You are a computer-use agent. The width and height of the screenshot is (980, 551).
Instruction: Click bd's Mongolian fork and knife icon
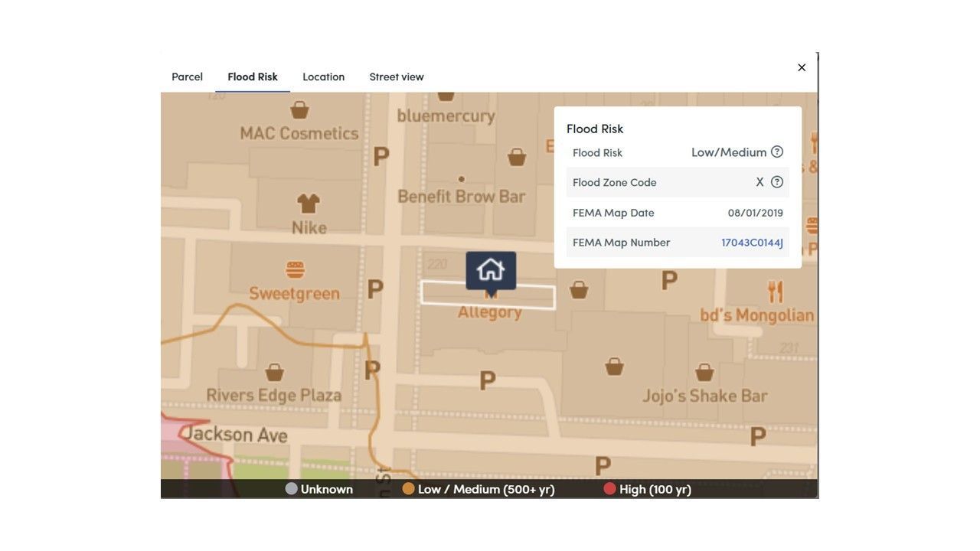pyautogui.click(x=776, y=292)
